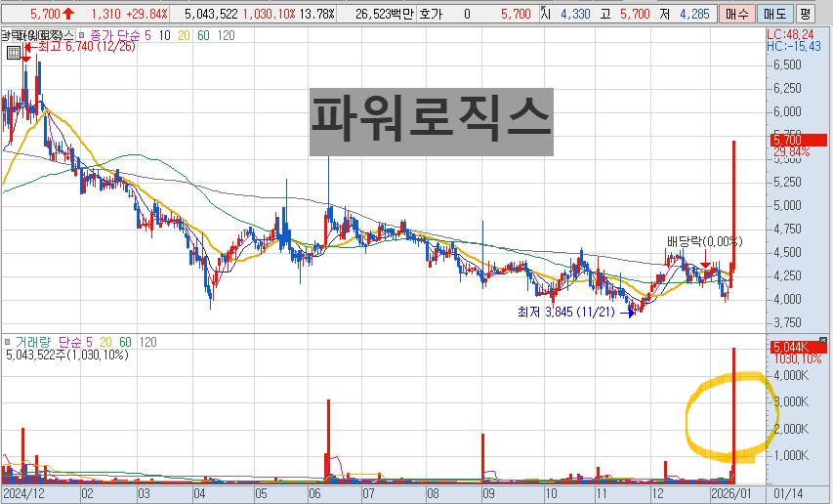This screenshot has width=833, height=504.
Task: Close the volume panel with its small X
Action: coord(823,340)
